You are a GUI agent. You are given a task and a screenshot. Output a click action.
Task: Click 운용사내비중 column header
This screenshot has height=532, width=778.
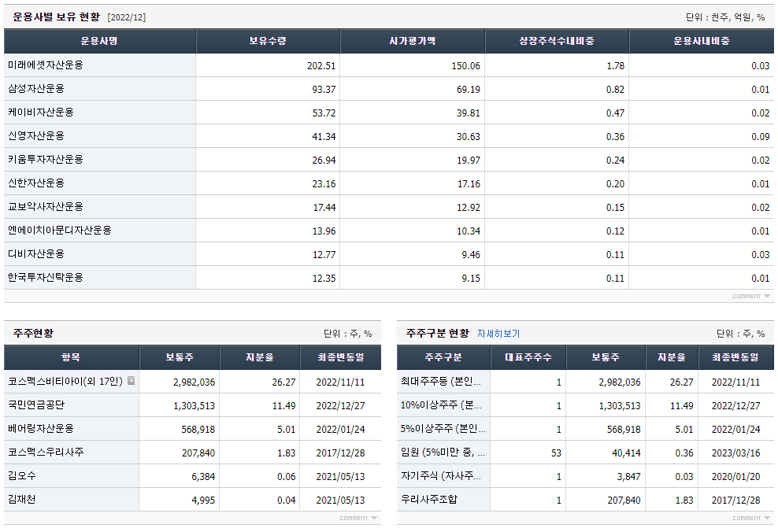click(x=702, y=41)
